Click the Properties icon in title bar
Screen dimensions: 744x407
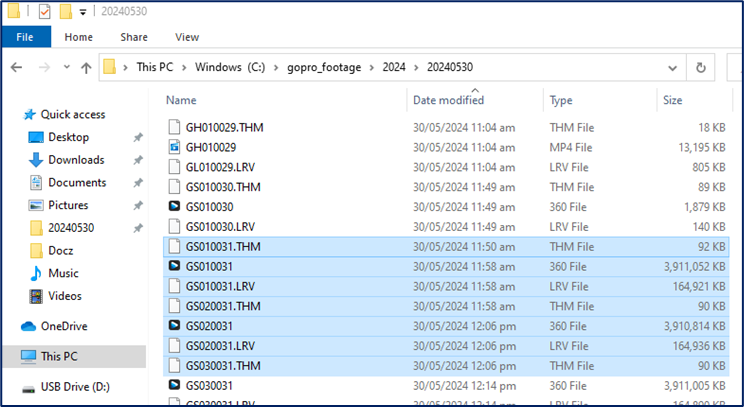pos(44,11)
